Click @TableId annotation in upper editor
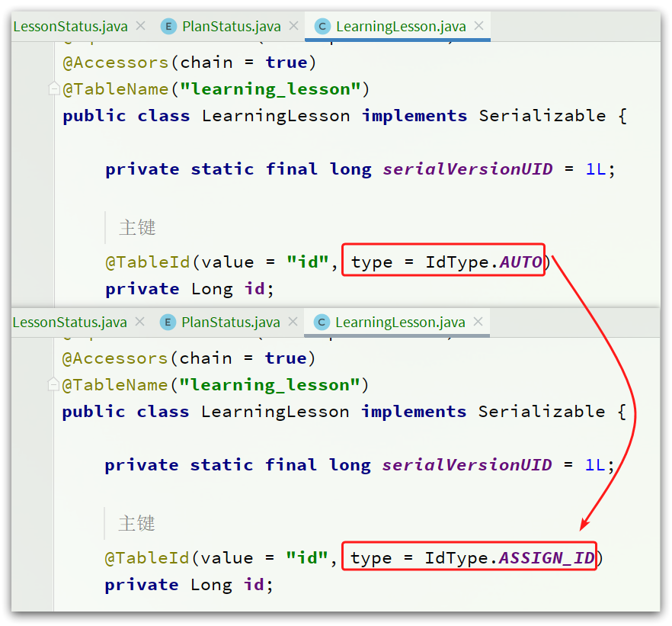Image resolution: width=672 pixels, height=626 pixels. click(148, 262)
